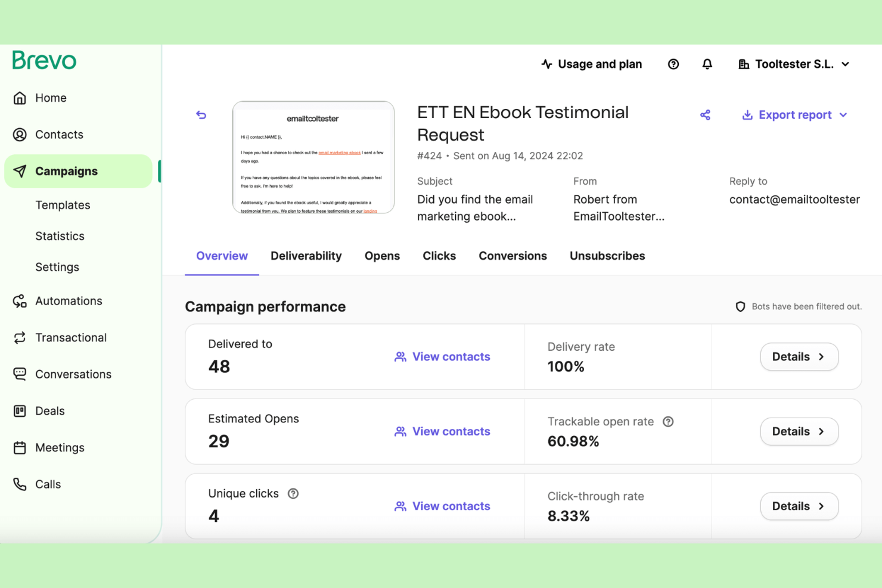Click the subject line text
The width and height of the screenshot is (882, 588).
[475, 208]
